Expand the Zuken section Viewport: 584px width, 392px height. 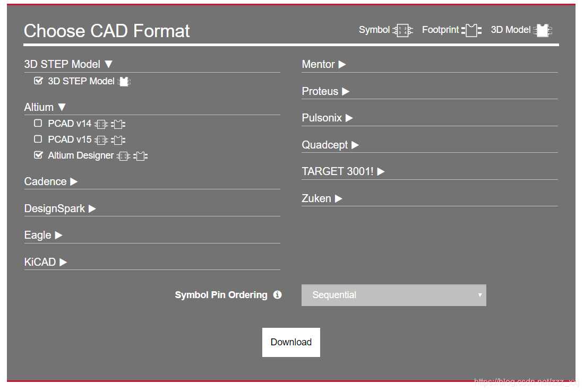[322, 198]
